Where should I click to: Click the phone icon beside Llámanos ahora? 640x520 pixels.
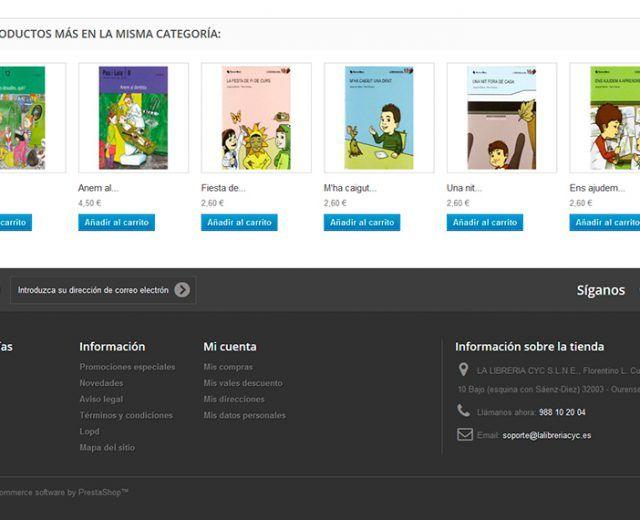(464, 410)
